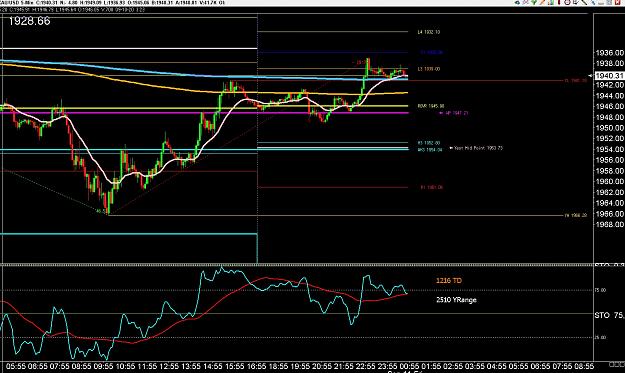625x373 pixels.
Task: Click the 2510 YRange label
Action: click(456, 300)
